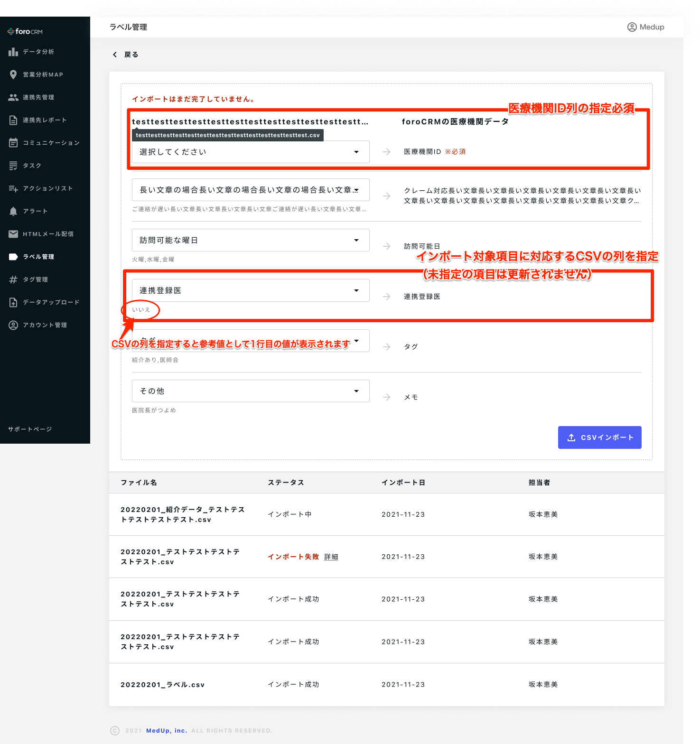
Task: Click the Medup user avatar icon
Action: [632, 27]
